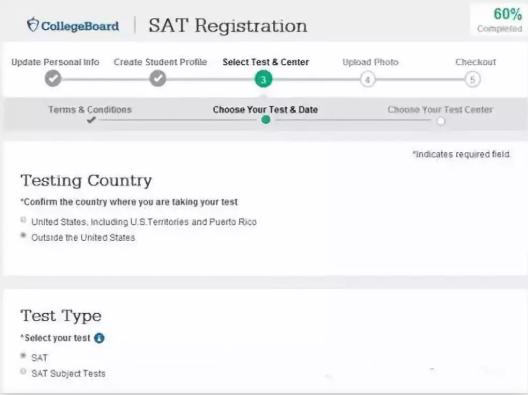
Task: Choose the SAT radio option
Action: [23, 356]
